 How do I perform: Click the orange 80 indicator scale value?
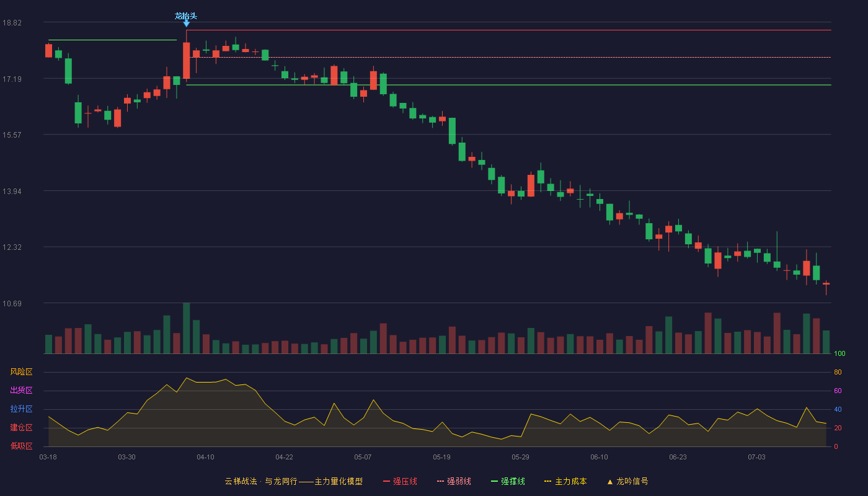coord(838,372)
